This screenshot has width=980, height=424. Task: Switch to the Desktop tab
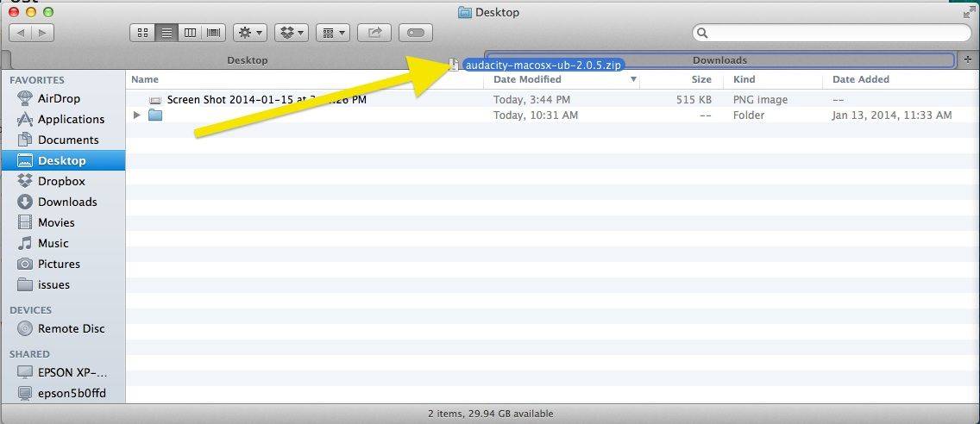[247, 60]
